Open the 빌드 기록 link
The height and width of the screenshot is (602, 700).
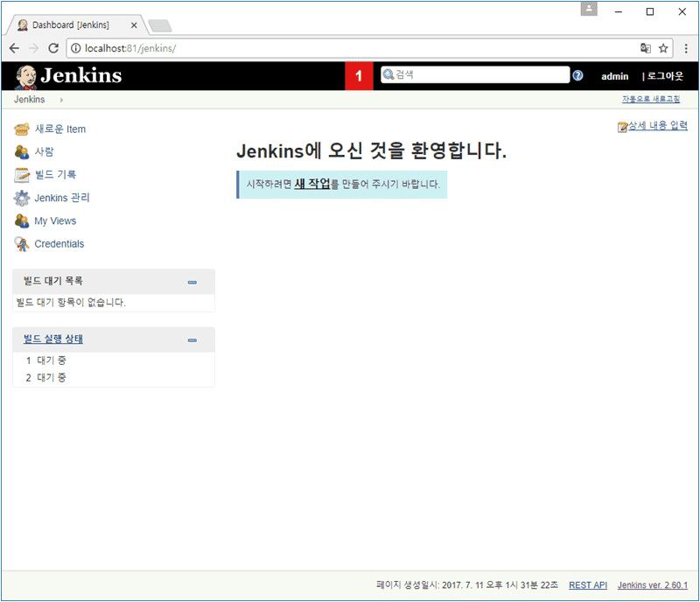(55, 175)
